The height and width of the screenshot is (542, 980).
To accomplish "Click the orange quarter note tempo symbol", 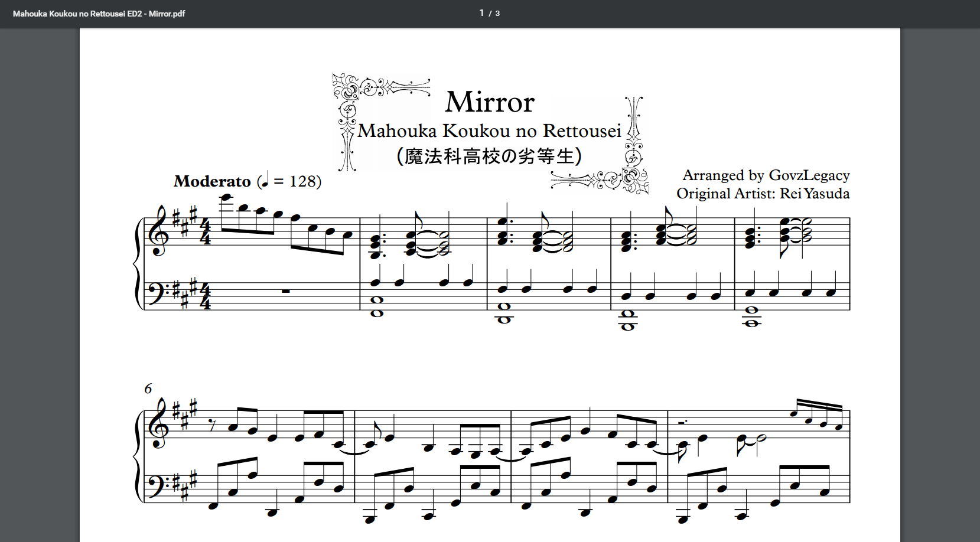I will click(265, 179).
